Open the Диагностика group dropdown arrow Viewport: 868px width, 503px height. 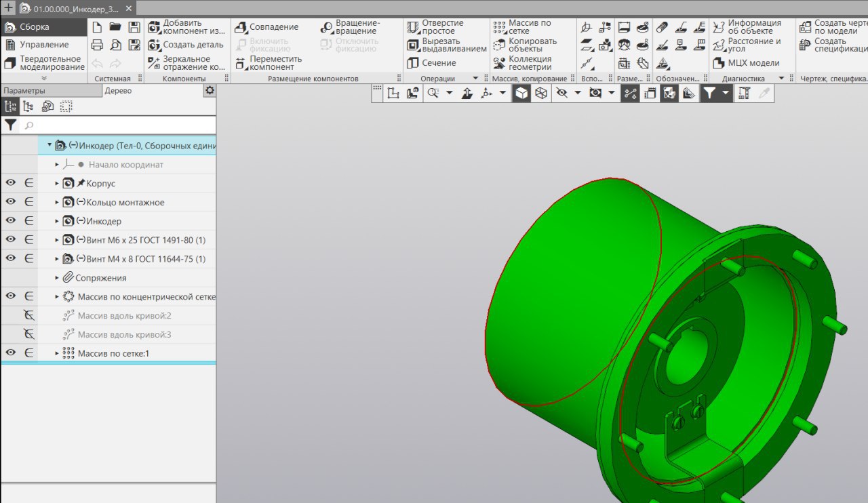781,79
